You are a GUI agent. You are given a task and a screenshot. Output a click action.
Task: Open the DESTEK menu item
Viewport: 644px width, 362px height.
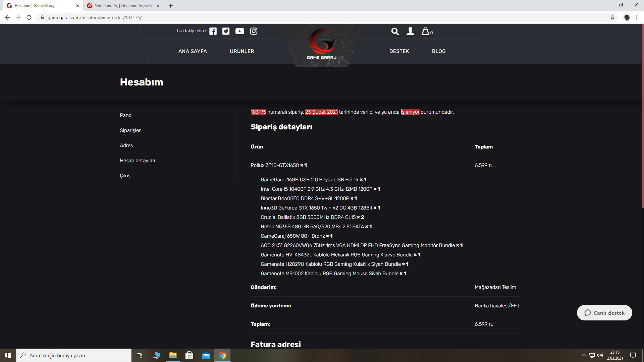(399, 51)
